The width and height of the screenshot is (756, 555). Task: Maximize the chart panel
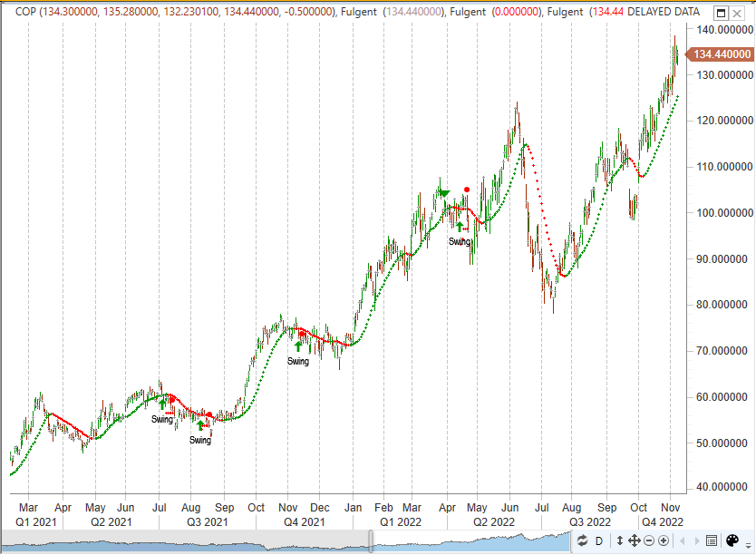point(721,13)
